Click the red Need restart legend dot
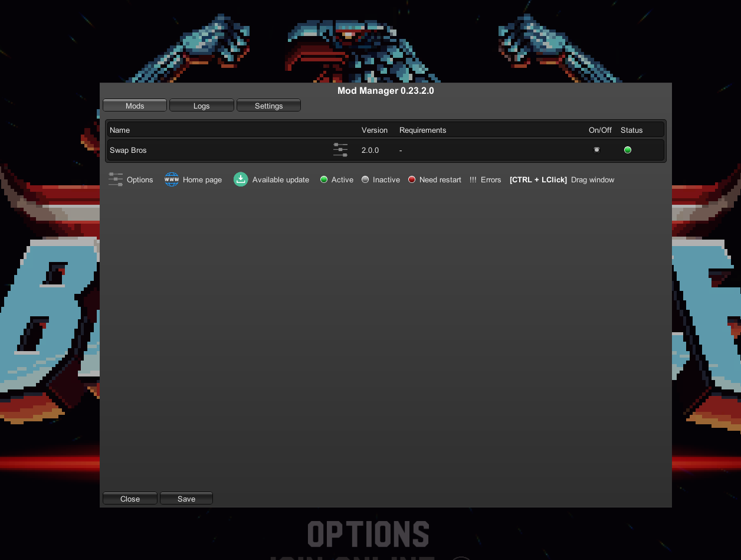This screenshot has height=560, width=741. pyautogui.click(x=412, y=179)
